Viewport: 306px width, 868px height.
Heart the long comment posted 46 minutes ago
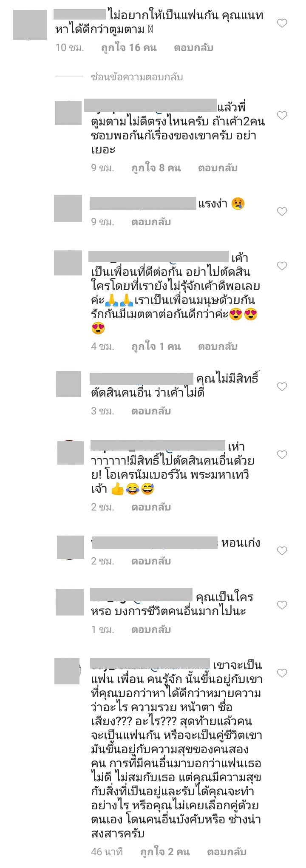coord(282,673)
